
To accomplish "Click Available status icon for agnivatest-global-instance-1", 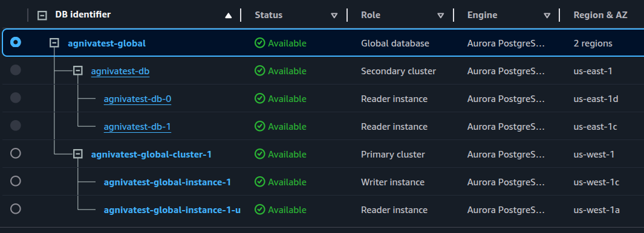I will coord(259,182).
